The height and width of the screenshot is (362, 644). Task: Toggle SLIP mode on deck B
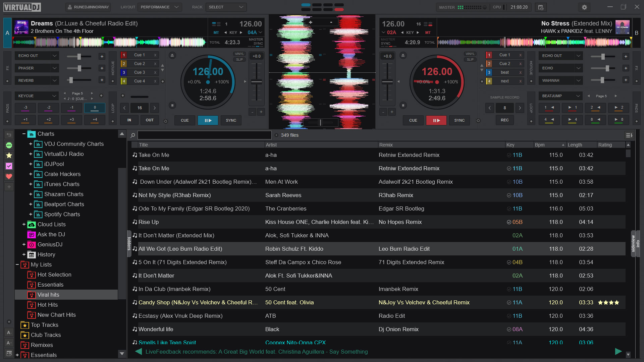click(470, 60)
